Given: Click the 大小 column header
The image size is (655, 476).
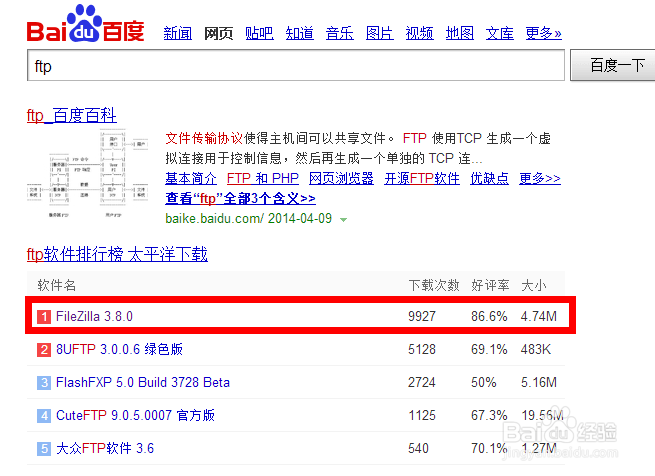Looking at the screenshot, I should click(x=533, y=285).
